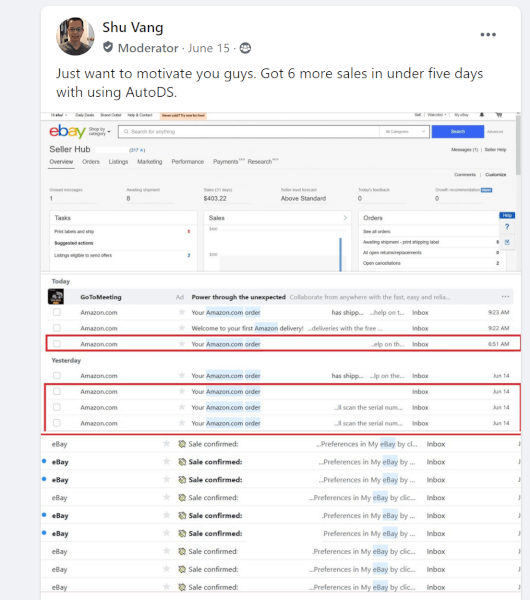Screen dimensions: 530x600
Task: Open the GoToMeeting Power through the unexpected ad
Action: pyautogui.click(x=281, y=297)
